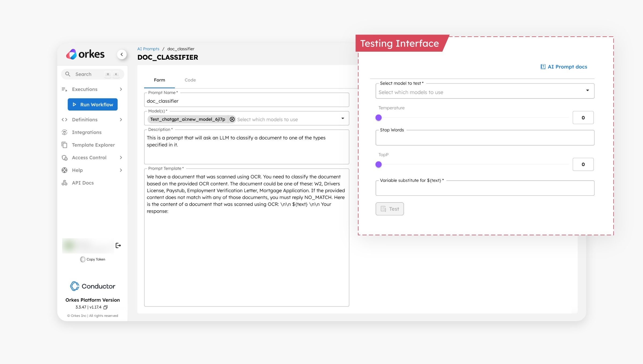Copy token using the Copy Token icon
The width and height of the screenshot is (643, 364).
[83, 259]
